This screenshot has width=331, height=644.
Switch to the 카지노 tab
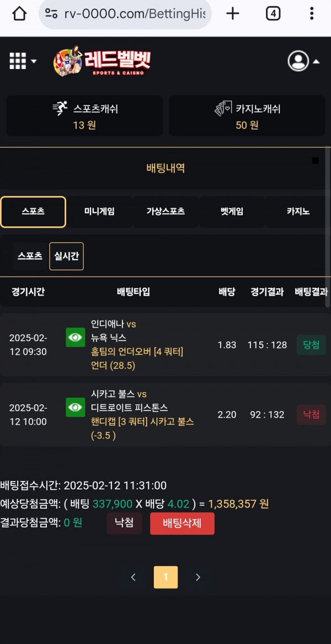tap(298, 212)
